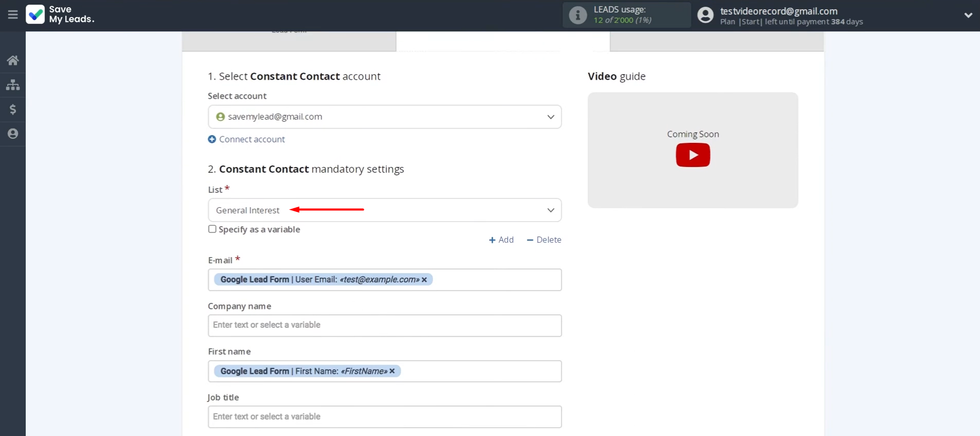Click the Company name input field

coord(384,325)
